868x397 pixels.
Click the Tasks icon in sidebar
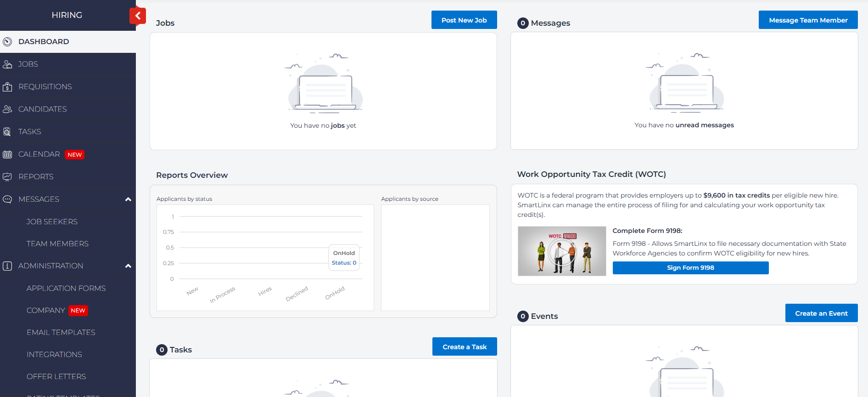[x=7, y=132]
